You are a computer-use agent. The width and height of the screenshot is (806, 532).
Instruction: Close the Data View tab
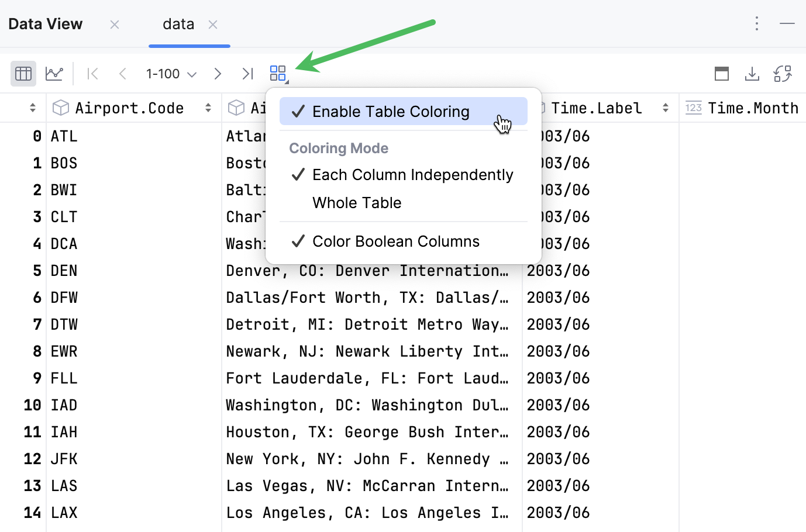pyautogui.click(x=115, y=25)
